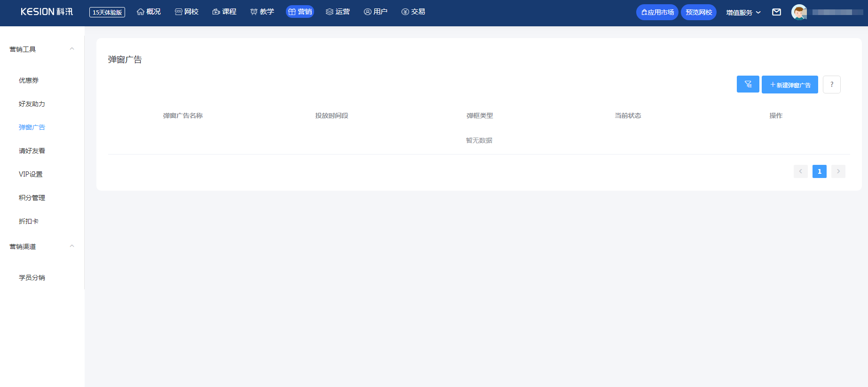Open the question mark help button
The image size is (868, 387).
click(x=832, y=85)
